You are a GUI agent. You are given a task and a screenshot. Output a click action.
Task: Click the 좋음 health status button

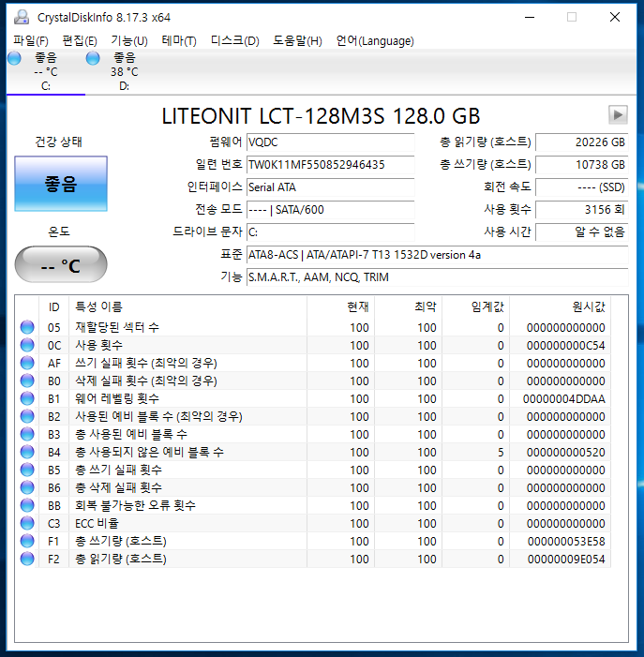tap(61, 184)
